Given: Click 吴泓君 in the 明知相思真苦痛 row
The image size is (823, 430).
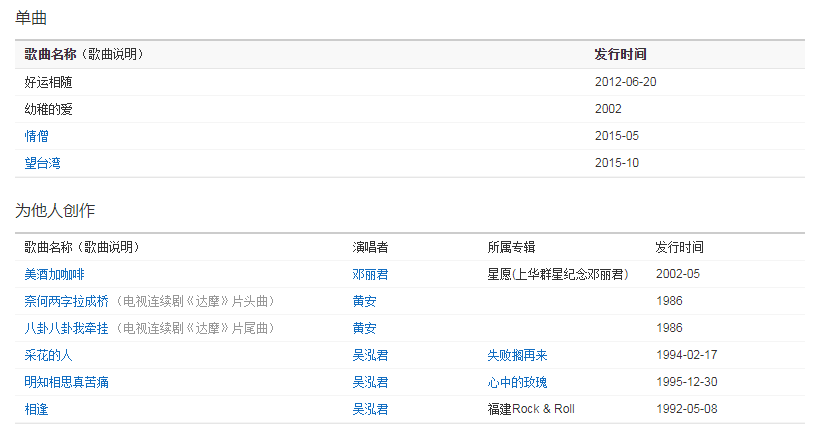Looking at the screenshot, I should [370, 382].
